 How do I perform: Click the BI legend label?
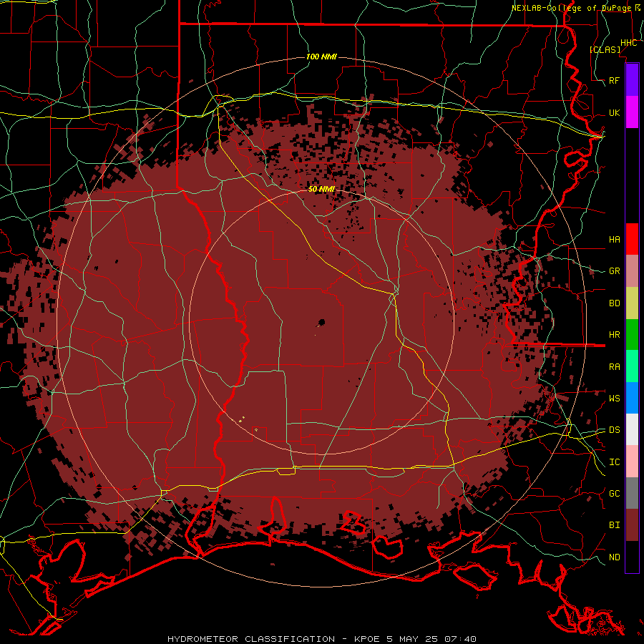[614, 525]
